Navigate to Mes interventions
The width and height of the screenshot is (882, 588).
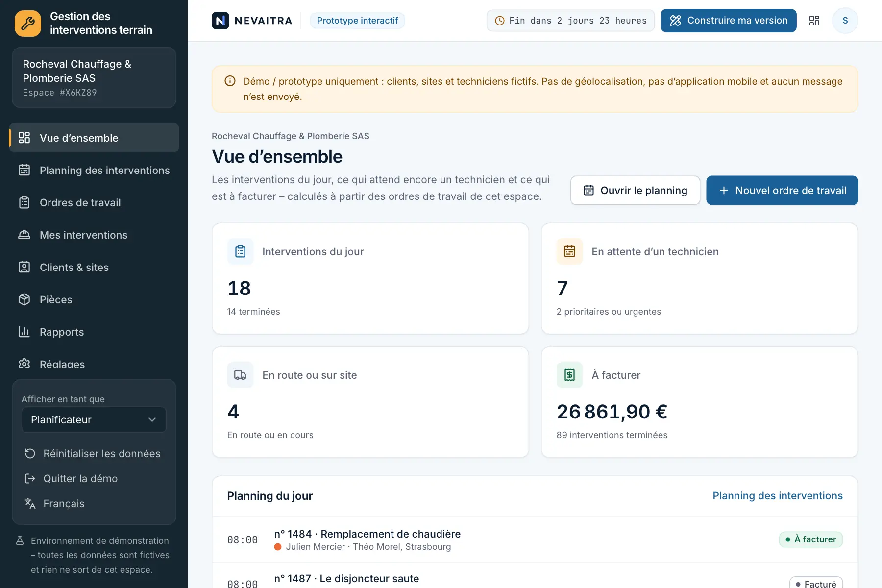click(94, 235)
